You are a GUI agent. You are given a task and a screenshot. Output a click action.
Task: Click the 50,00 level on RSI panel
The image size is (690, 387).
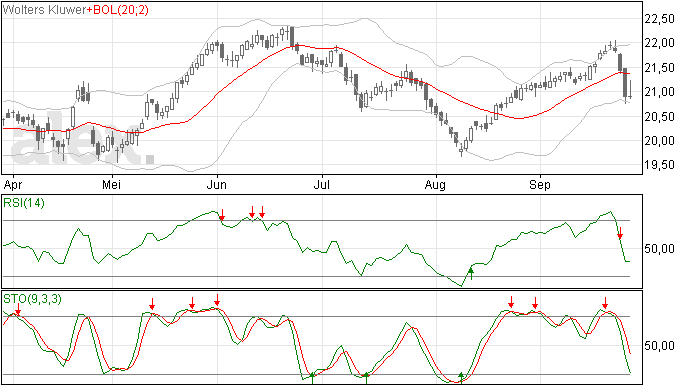pos(659,249)
